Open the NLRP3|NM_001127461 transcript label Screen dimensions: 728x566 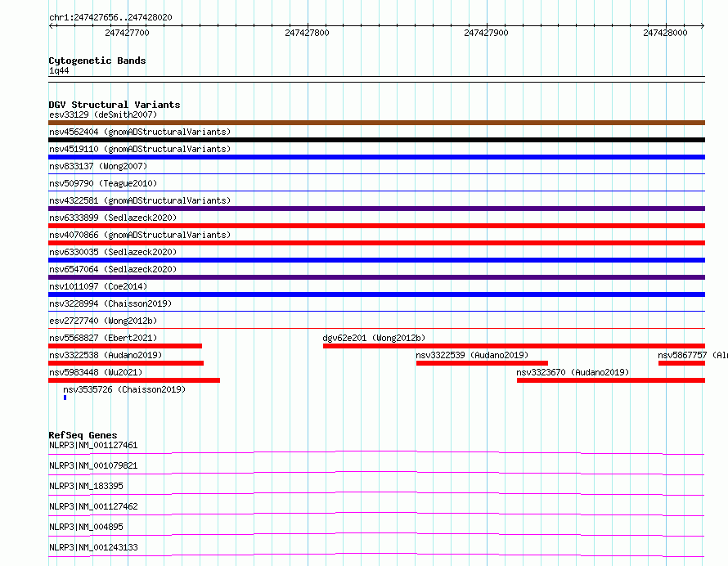93,445
